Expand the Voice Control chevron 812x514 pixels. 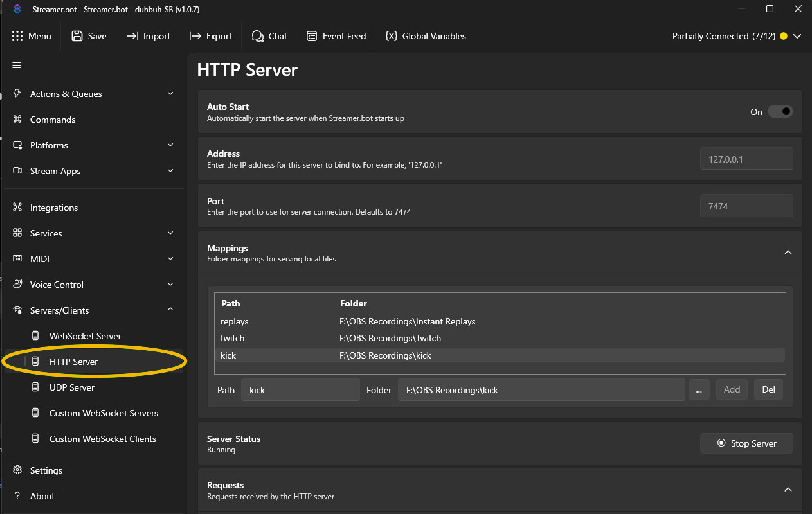(x=170, y=285)
